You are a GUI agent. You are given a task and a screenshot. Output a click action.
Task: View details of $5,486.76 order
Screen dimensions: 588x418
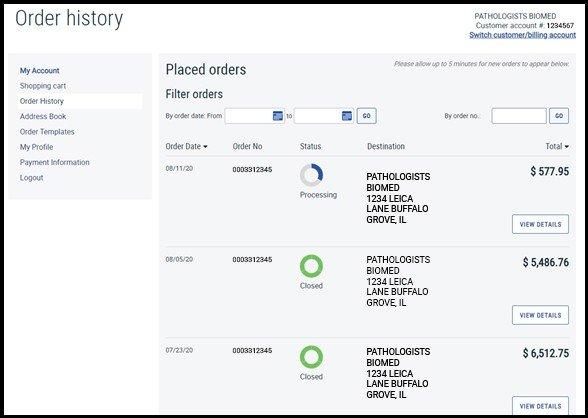point(540,315)
